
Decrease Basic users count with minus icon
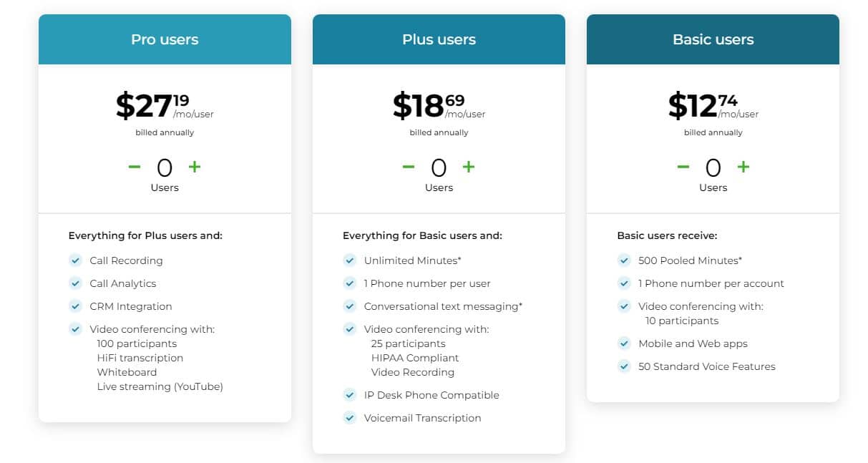click(683, 167)
